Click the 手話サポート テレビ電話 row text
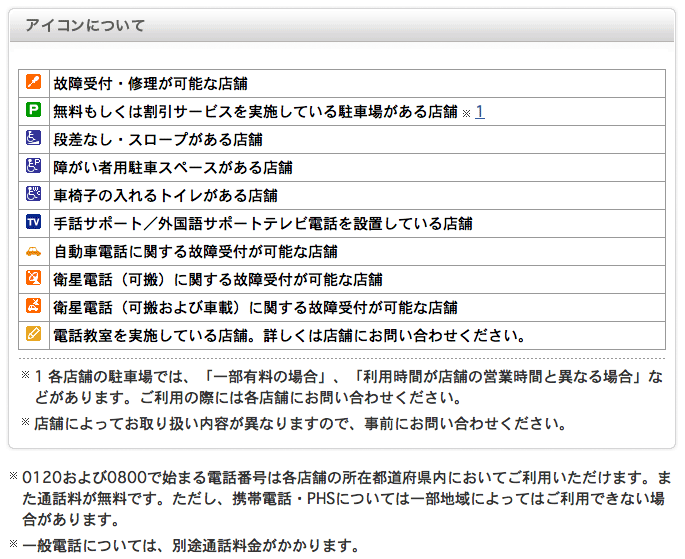685x559 pixels. (x=263, y=223)
